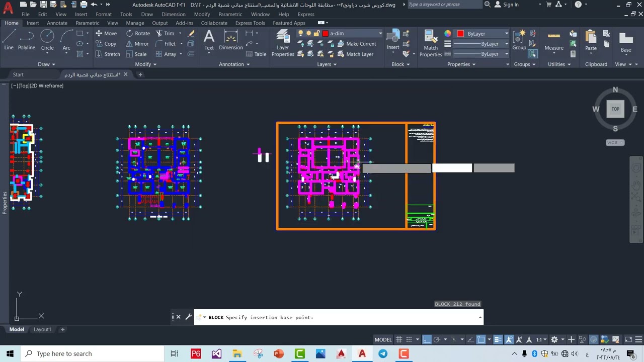The image size is (644, 362).
Task: Select the Polyline tool
Action: point(27,40)
